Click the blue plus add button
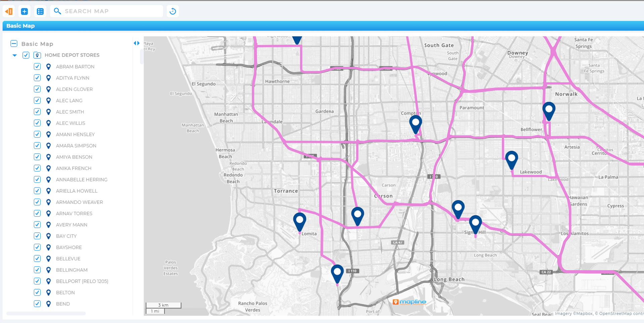644x323 pixels. pyautogui.click(x=24, y=11)
